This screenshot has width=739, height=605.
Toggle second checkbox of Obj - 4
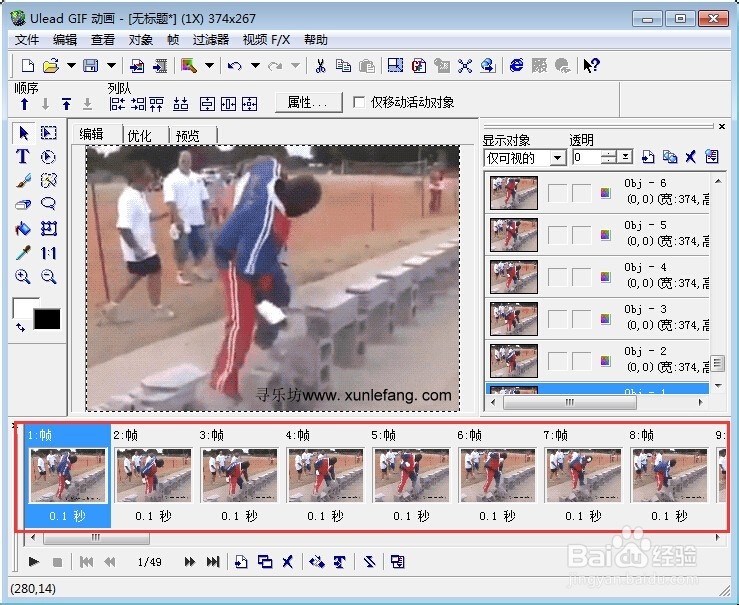pyautogui.click(x=582, y=277)
